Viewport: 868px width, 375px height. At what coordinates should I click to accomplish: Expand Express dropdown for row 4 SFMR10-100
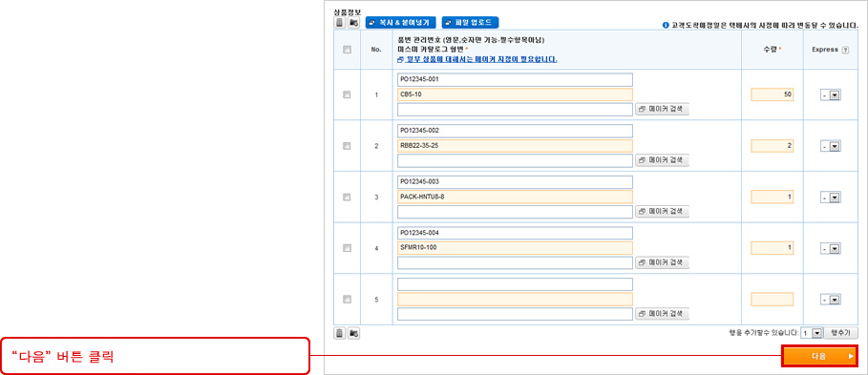tap(831, 248)
